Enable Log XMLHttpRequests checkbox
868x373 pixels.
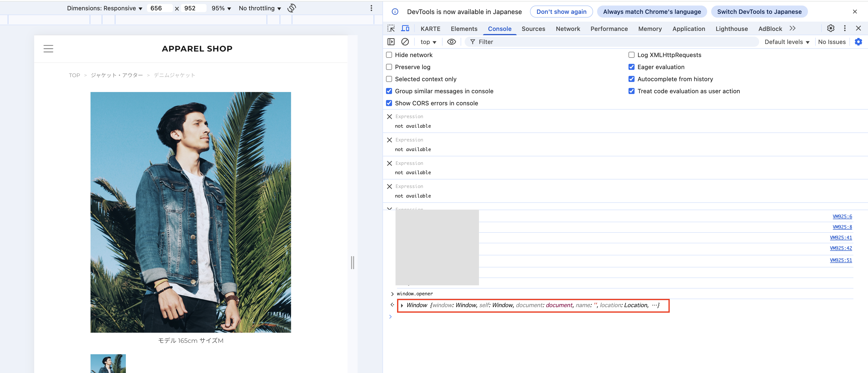[632, 55]
